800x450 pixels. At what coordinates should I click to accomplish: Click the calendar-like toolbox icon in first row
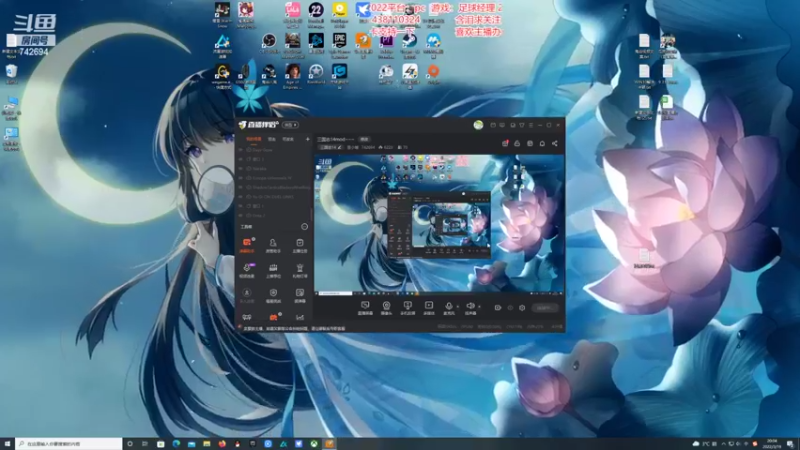(299, 244)
